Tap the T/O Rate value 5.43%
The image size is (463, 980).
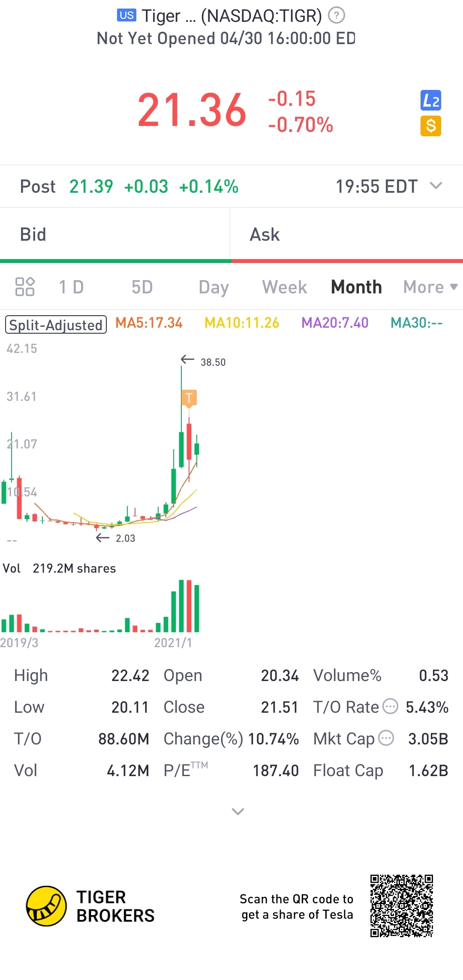coord(427,707)
